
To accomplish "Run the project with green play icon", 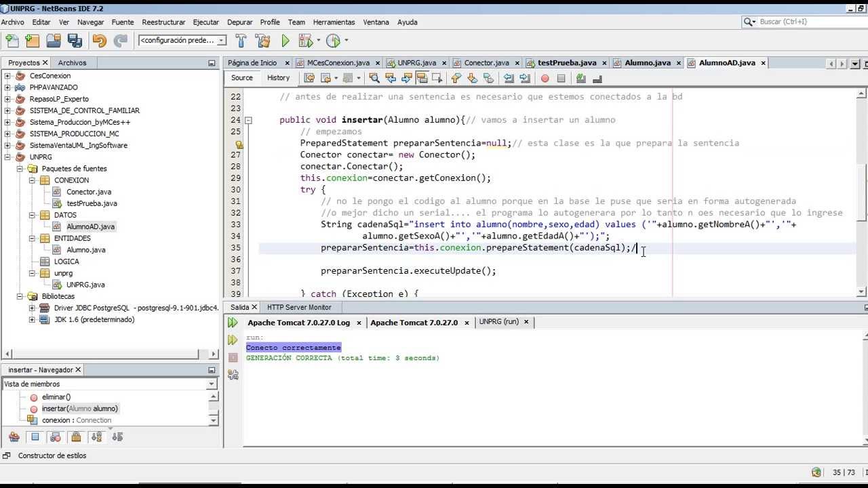I will pos(285,41).
